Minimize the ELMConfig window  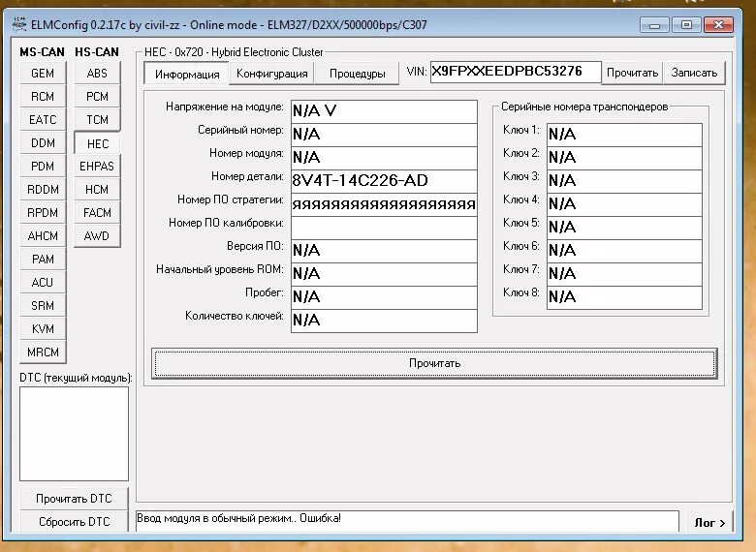[x=654, y=24]
